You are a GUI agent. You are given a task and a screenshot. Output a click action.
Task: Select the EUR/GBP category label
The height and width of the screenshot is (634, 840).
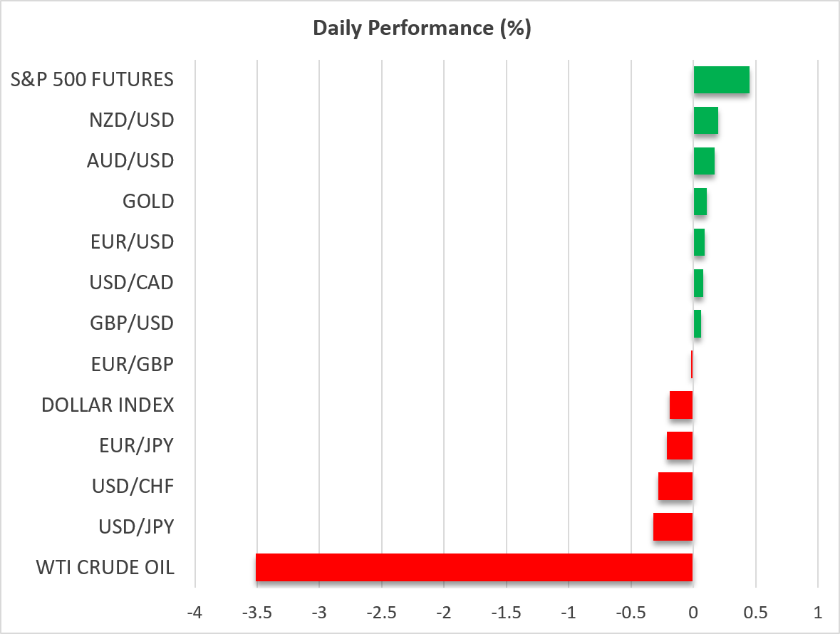tap(133, 364)
